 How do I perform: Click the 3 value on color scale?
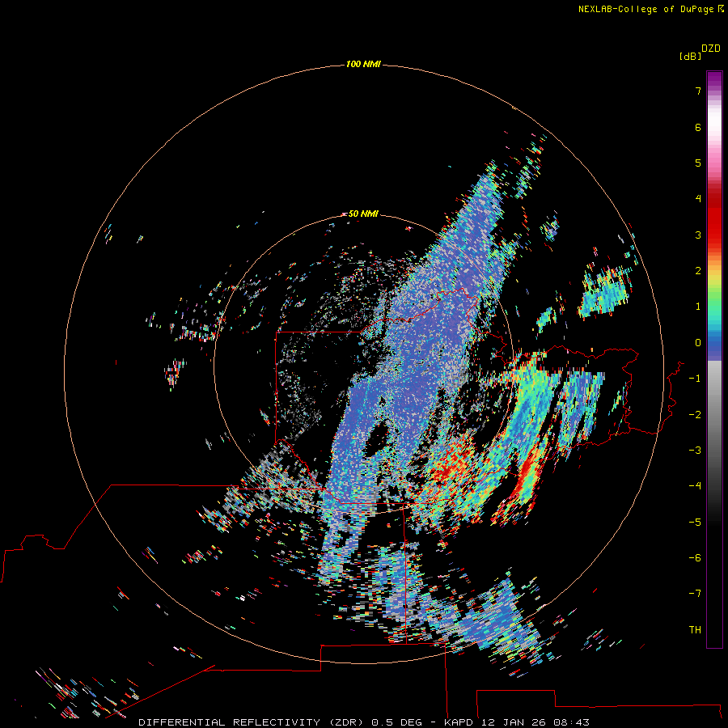coord(698,235)
